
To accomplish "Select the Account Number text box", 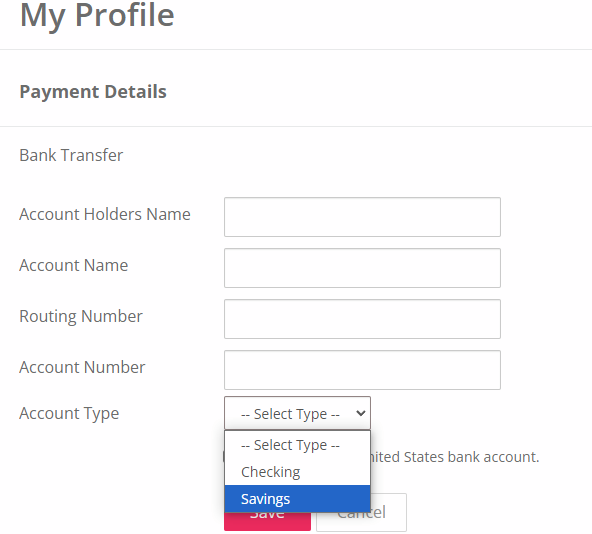I will tap(362, 370).
